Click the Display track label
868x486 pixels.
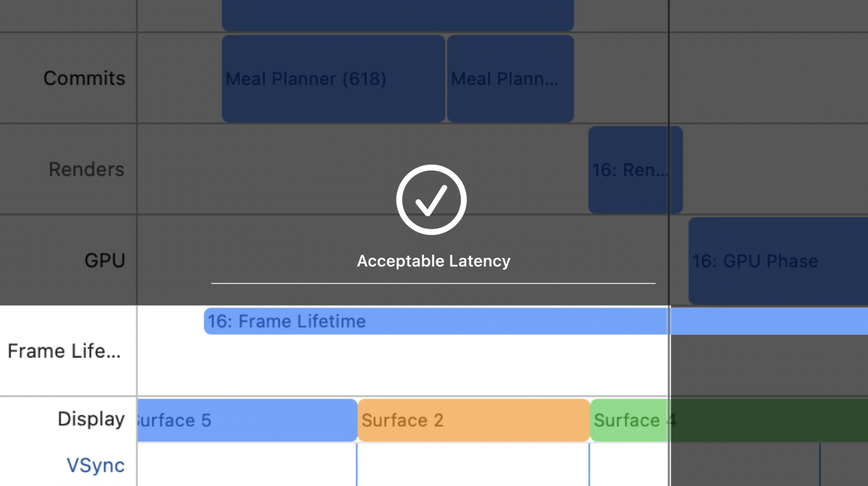pyautogui.click(x=91, y=419)
